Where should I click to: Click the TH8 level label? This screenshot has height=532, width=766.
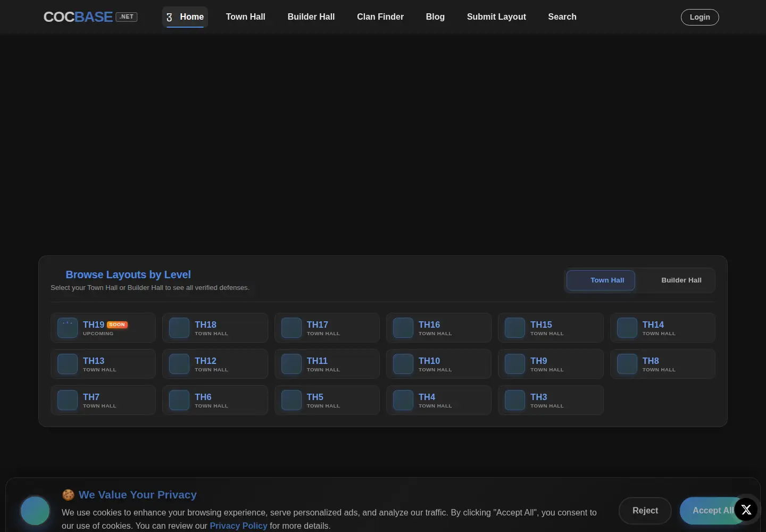[x=651, y=361]
